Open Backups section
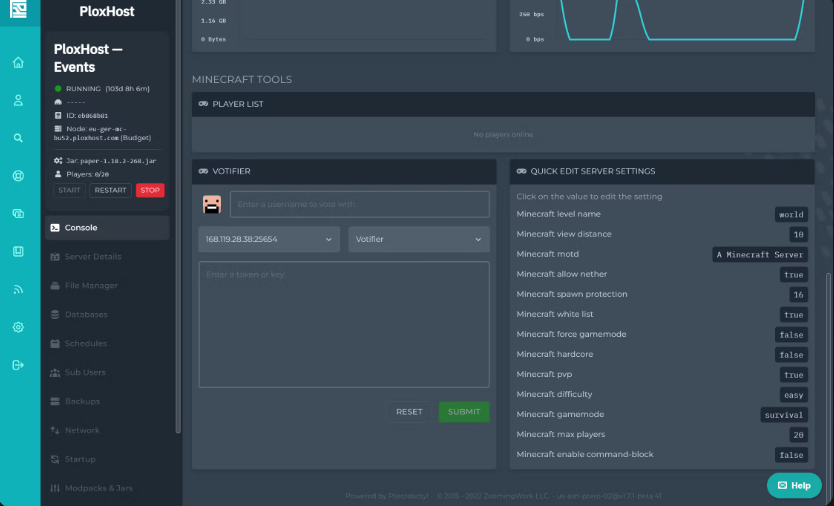This screenshot has height=506, width=834. (x=107, y=401)
